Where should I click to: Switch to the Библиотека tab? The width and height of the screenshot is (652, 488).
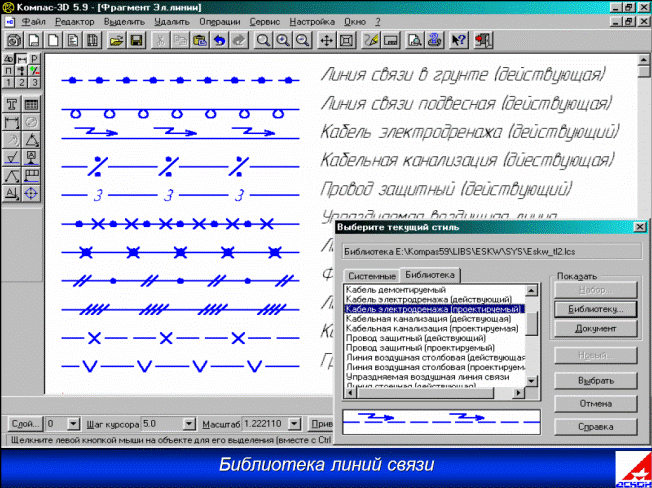pos(430,275)
